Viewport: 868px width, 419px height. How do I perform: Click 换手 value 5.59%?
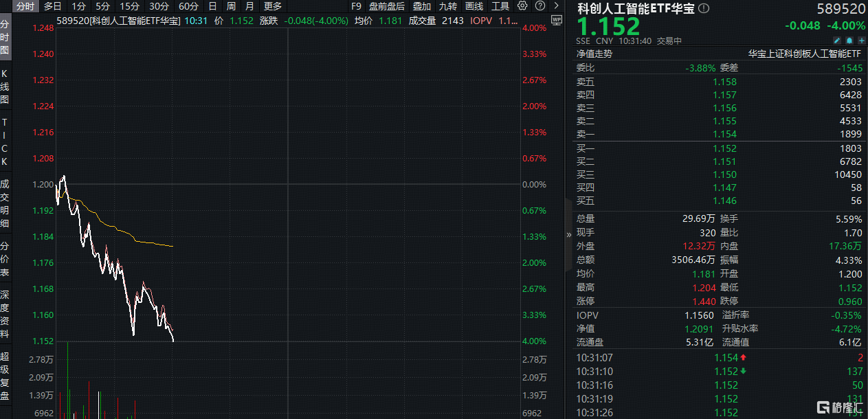pos(849,219)
